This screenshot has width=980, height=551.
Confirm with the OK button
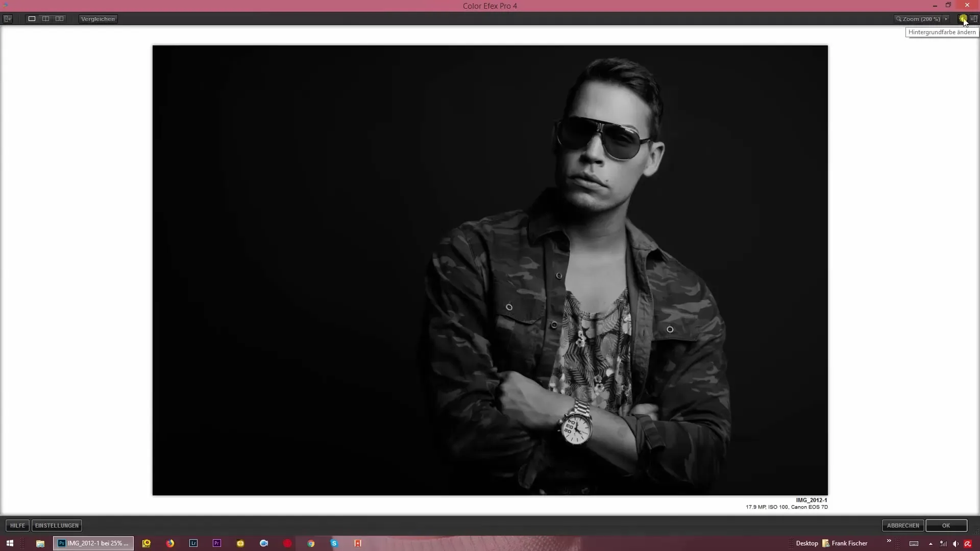pos(946,525)
